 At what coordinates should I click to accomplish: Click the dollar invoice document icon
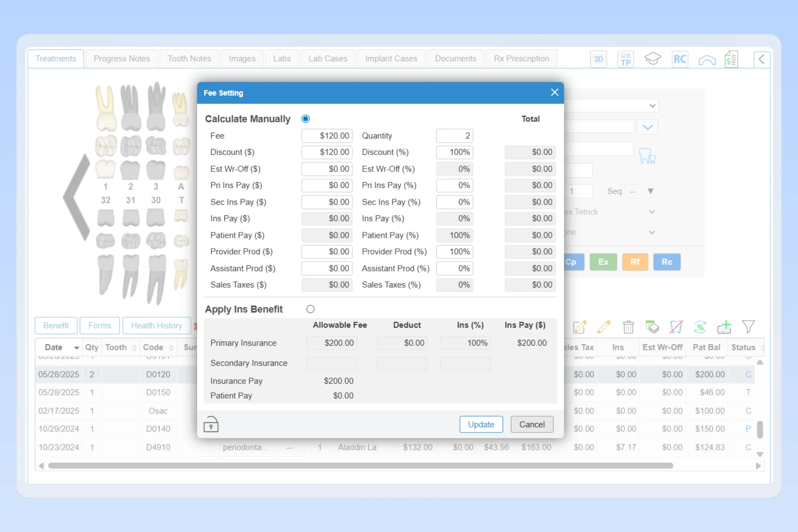click(x=732, y=59)
